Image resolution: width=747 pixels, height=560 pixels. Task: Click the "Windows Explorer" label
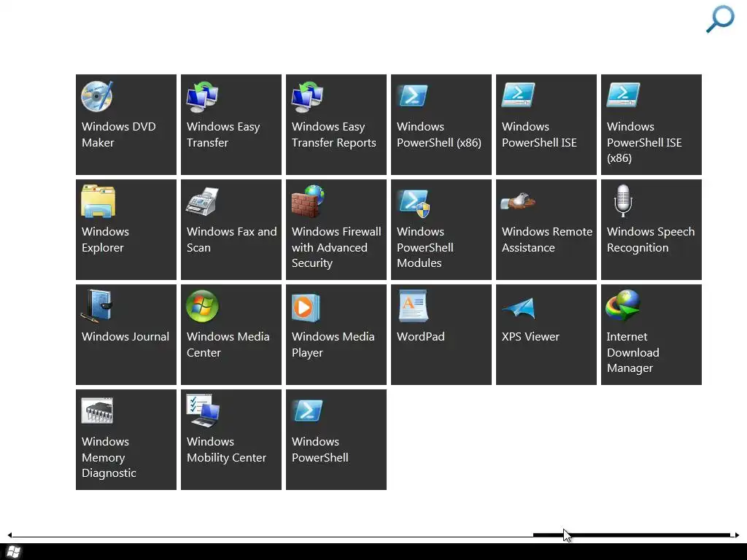coord(105,239)
